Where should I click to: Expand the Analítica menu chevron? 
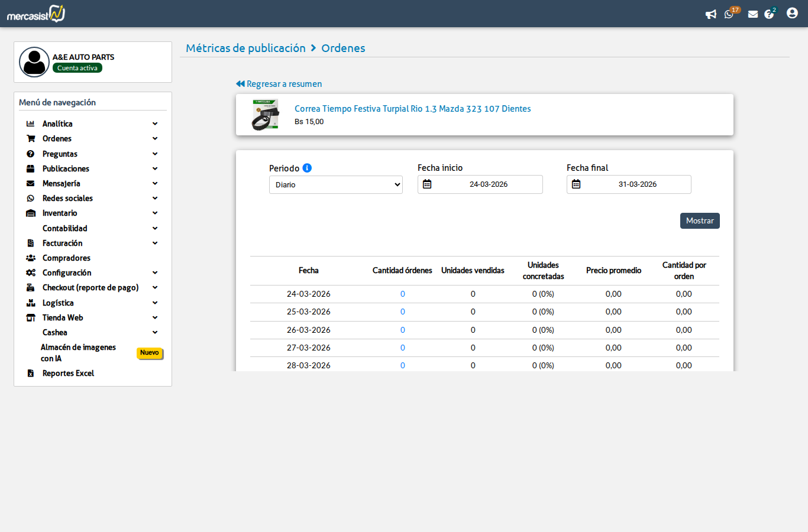[155, 124]
